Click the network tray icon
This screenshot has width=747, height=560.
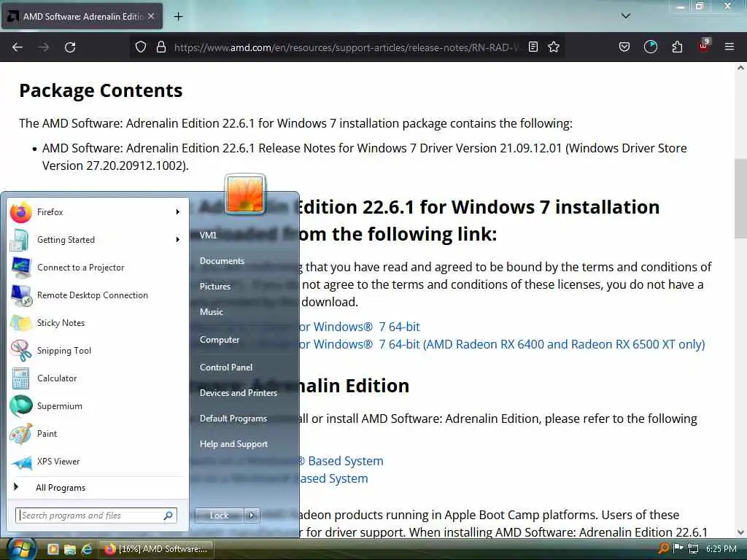click(x=693, y=548)
